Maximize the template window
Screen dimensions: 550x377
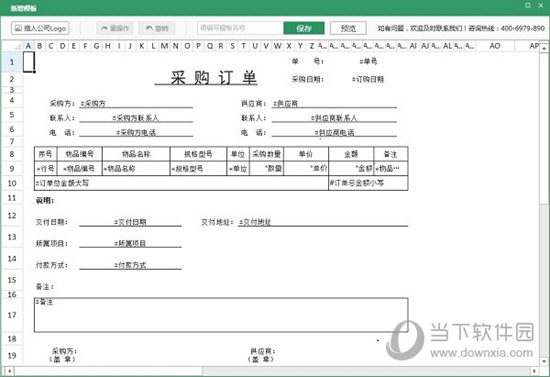(527, 5)
